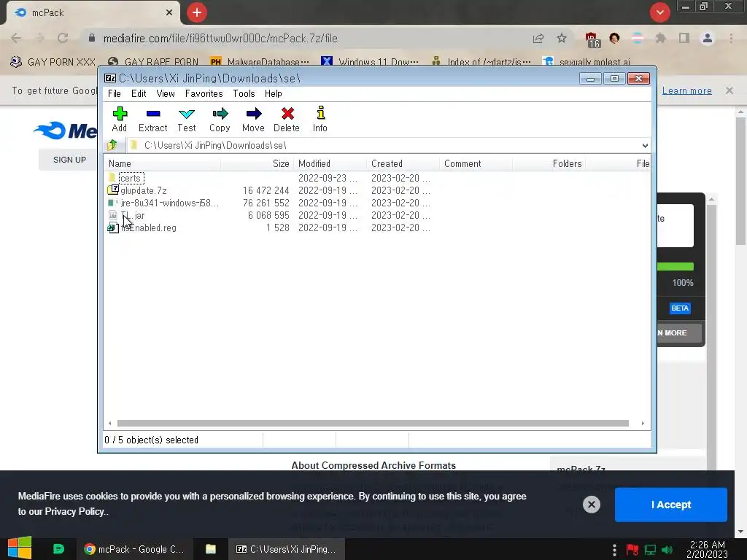Reload the MediaFire page
The image size is (747, 560).
click(x=63, y=38)
